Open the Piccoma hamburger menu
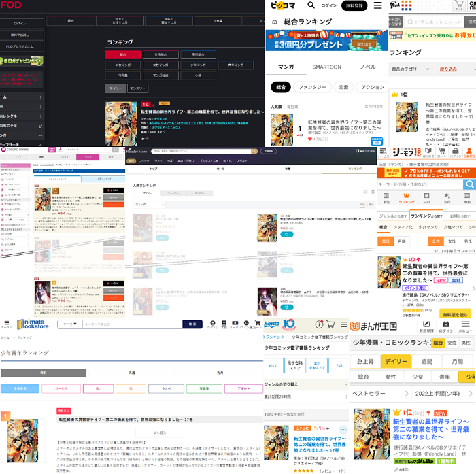 click(x=377, y=5)
